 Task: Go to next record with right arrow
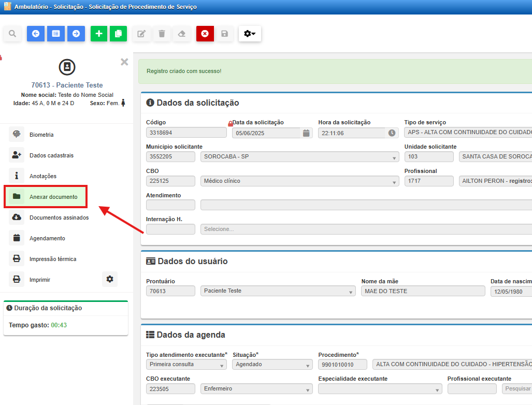pyautogui.click(x=76, y=34)
